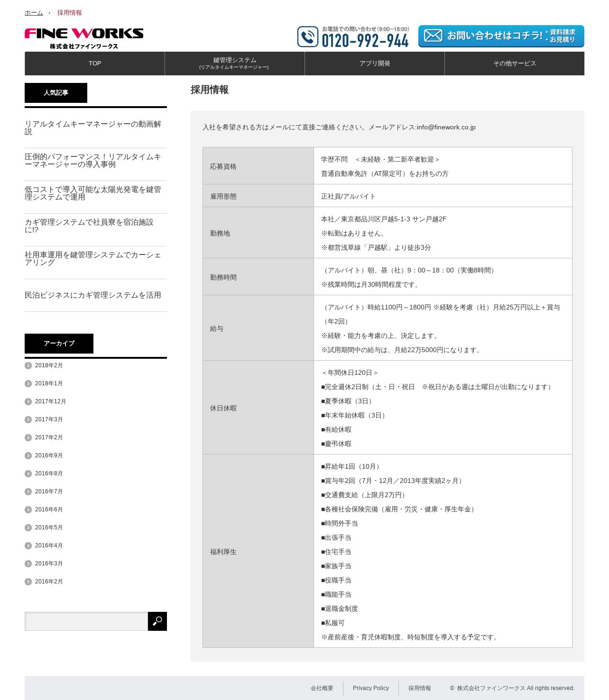
Task: Open Privacy Policy link in footer
Action: pos(371,688)
